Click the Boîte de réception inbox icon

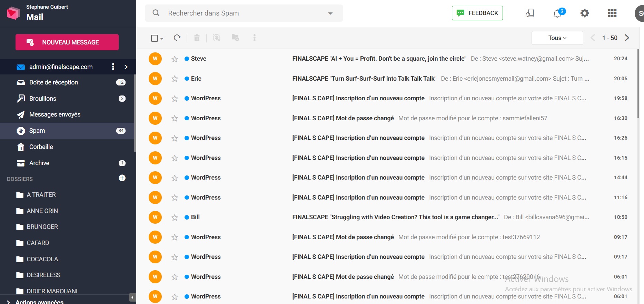pyautogui.click(x=21, y=82)
